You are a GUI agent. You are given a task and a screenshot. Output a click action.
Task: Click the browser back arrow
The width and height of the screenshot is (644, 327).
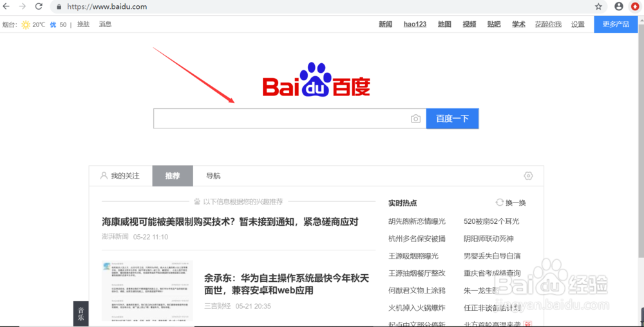point(6,6)
